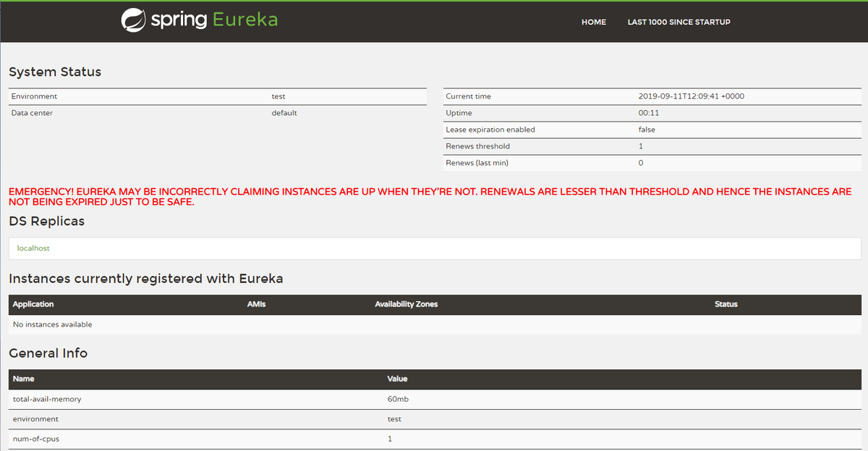Image resolution: width=868 pixels, height=451 pixels.
Task: Select the timestamp 2019-09-11T12:09:41 +0000
Action: [x=692, y=96]
